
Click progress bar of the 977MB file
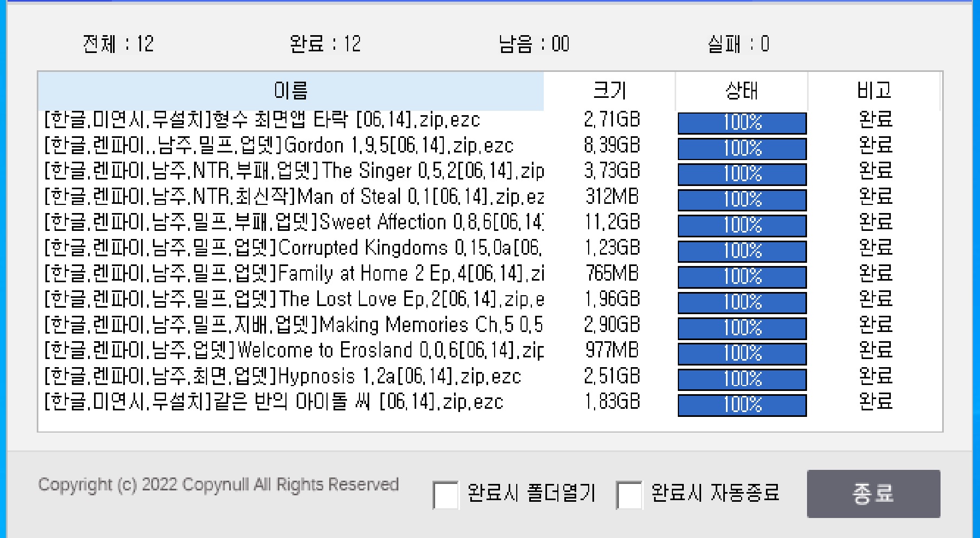742,354
